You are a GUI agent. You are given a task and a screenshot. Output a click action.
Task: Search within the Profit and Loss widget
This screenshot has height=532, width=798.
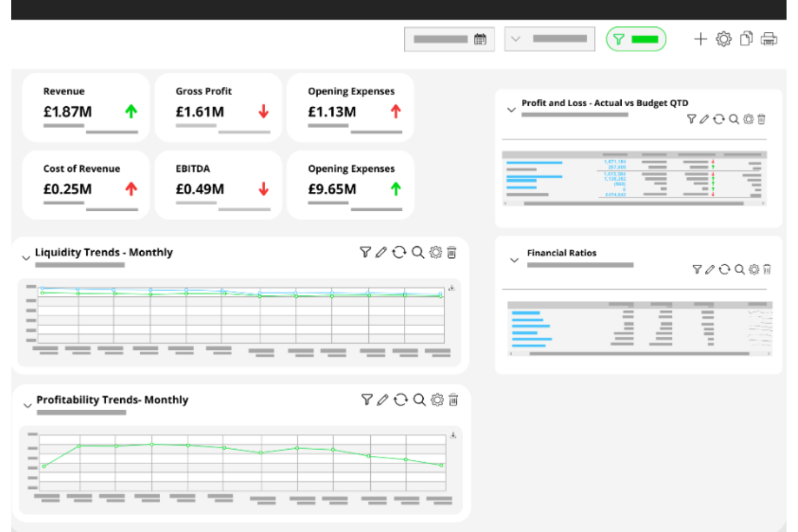[733, 119]
